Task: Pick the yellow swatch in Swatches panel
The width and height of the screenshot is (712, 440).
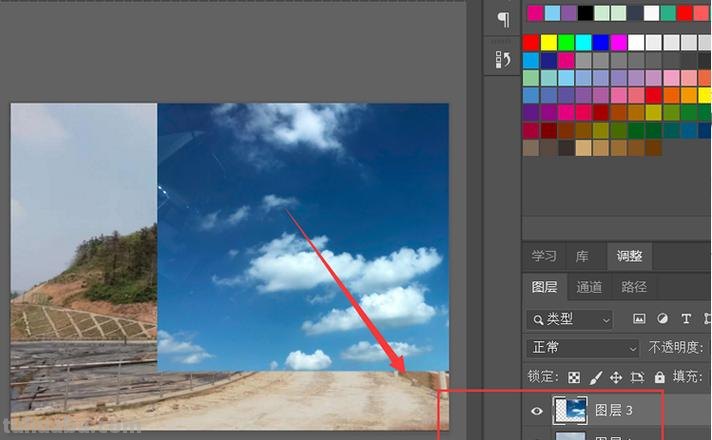Action: (548, 43)
